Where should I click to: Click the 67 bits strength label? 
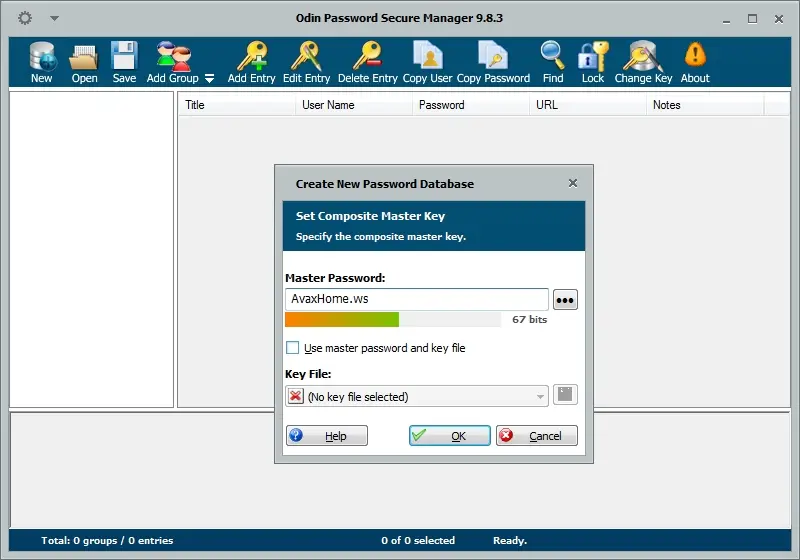(530, 320)
